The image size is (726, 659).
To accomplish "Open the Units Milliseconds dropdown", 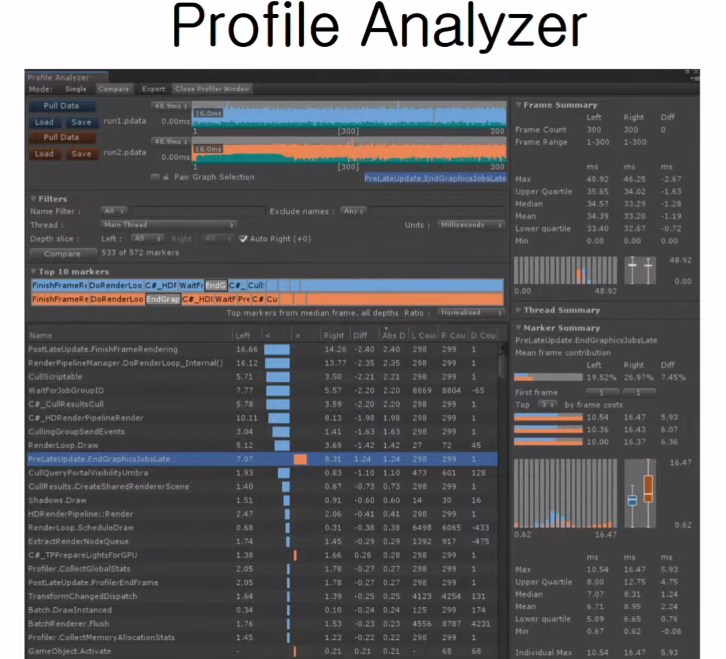I will pos(471,225).
